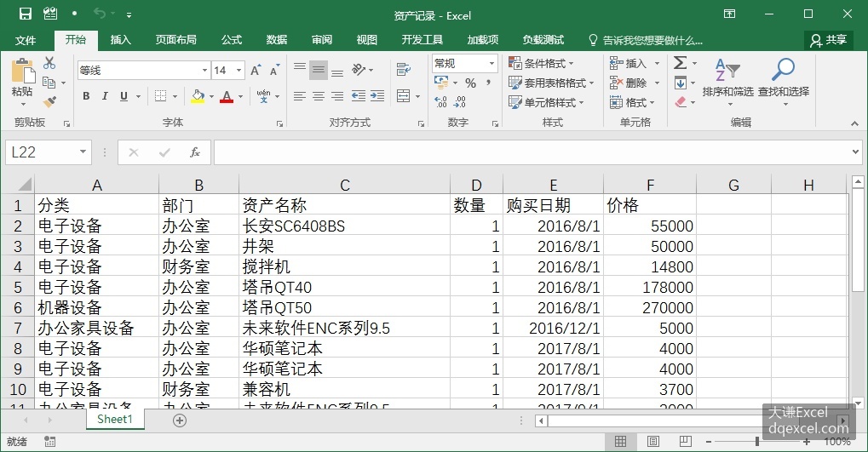Click decrease decimal icon
Image resolution: width=868 pixels, height=452 pixels.
[459, 102]
